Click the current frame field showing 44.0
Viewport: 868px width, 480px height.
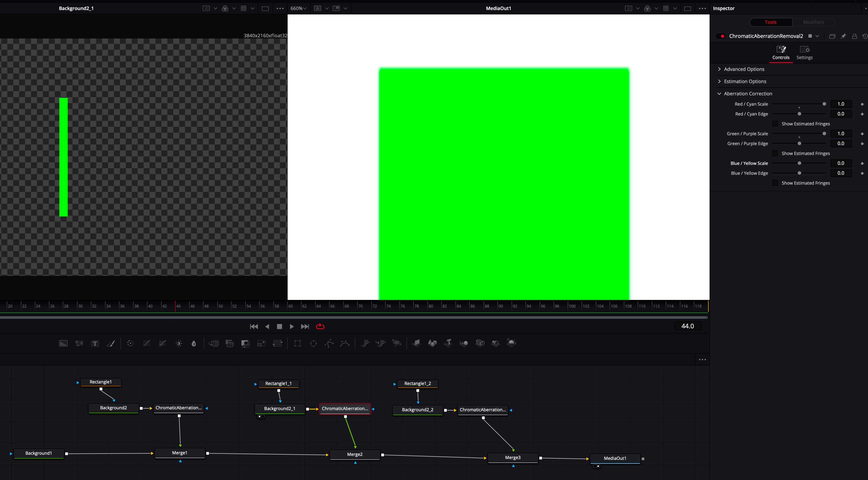(688, 326)
